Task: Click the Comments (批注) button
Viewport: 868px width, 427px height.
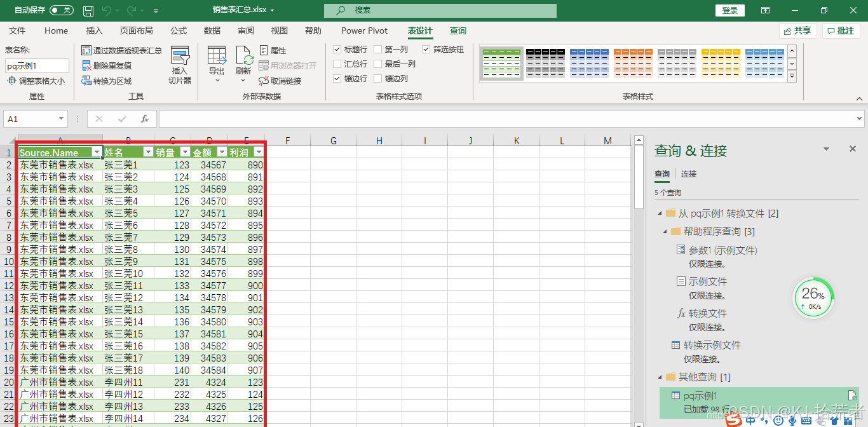Action: tap(841, 30)
